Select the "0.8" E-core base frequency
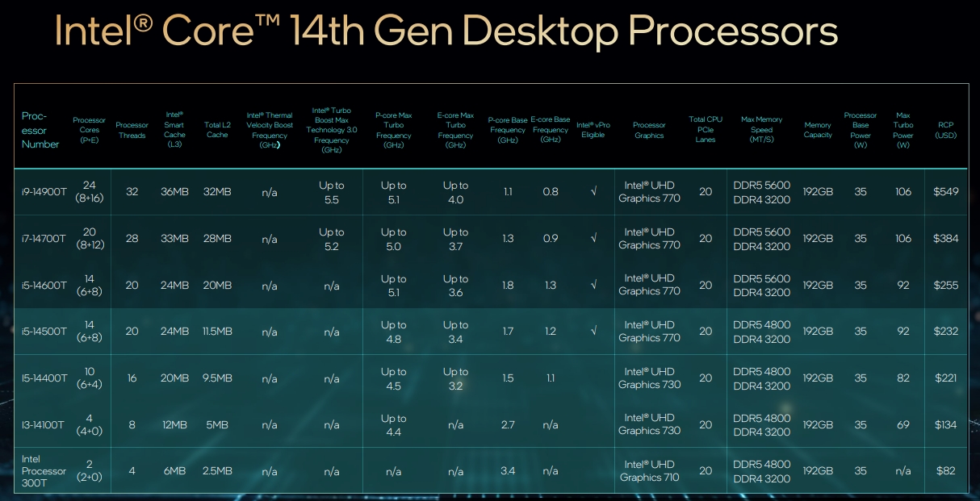This screenshot has width=980, height=501. (x=551, y=192)
